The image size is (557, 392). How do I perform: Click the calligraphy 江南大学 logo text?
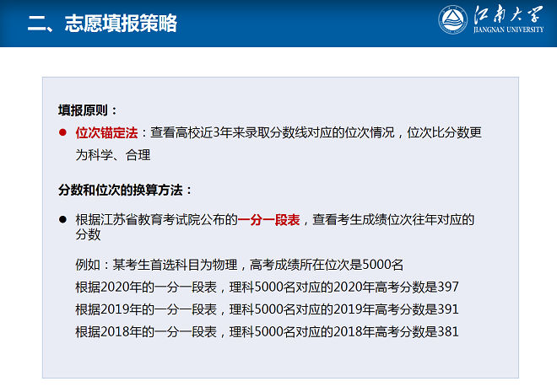pos(506,15)
